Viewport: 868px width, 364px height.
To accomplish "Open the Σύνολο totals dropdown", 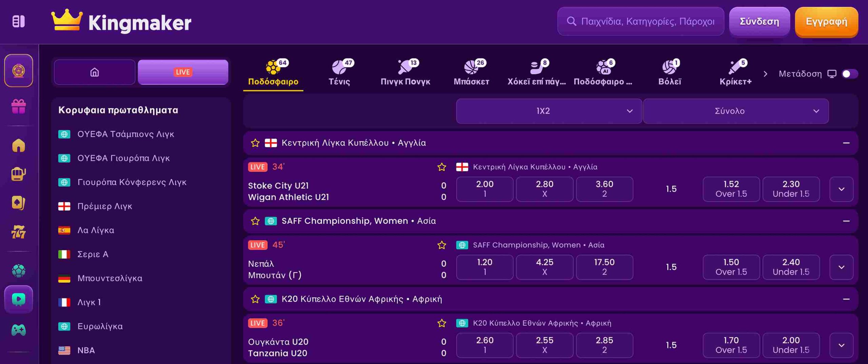I will click(735, 111).
